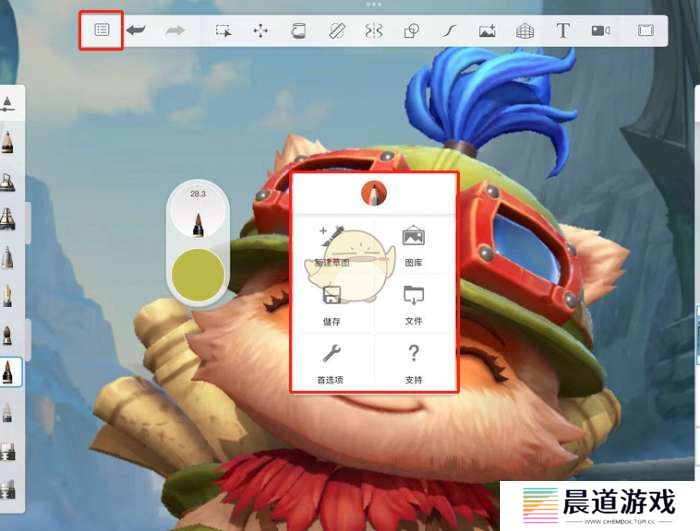Viewport: 700px width, 531px height.
Task: Click the SketchBook pencil logo in menu
Action: coord(374,193)
